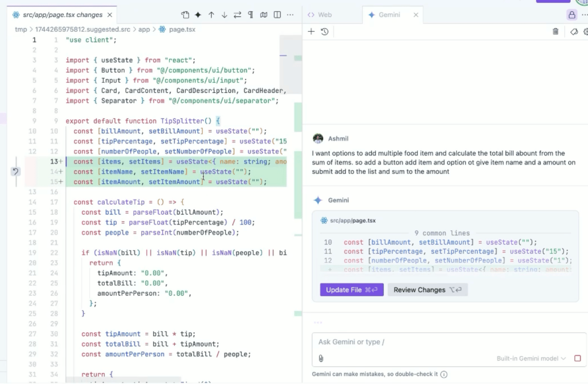Image resolution: width=588 pixels, height=384 pixels.
Task: Click the 'totalBill: "0.00",' line
Action: 133,283
